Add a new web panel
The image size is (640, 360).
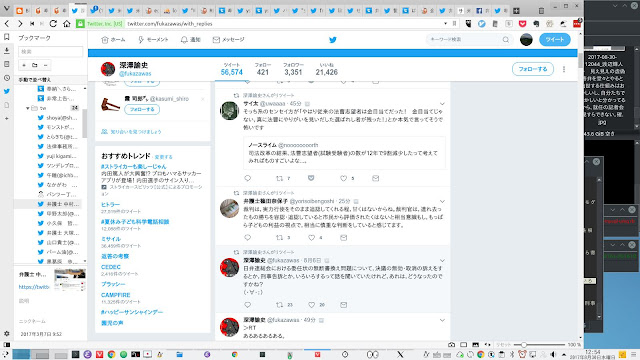tap(7, 118)
